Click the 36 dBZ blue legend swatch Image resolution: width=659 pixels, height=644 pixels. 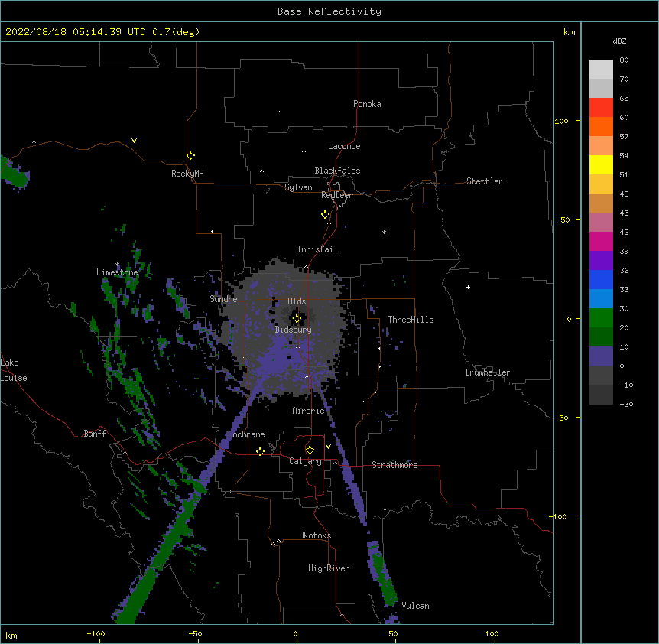tap(601, 279)
